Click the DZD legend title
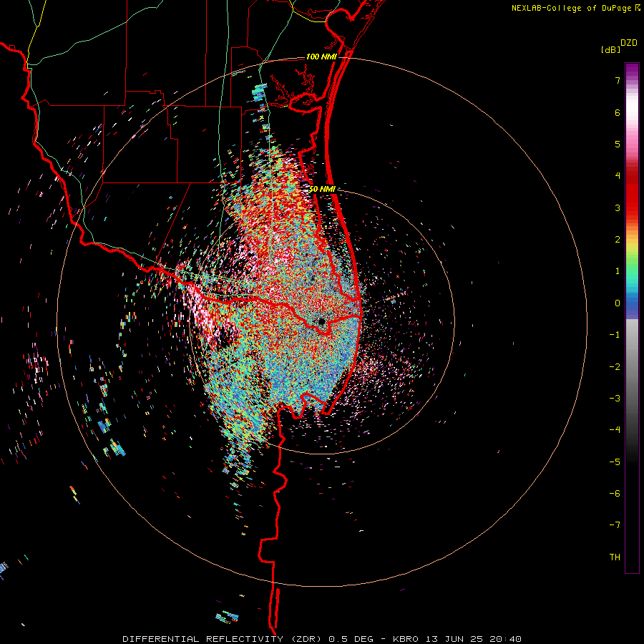The image size is (644, 644). [629, 43]
